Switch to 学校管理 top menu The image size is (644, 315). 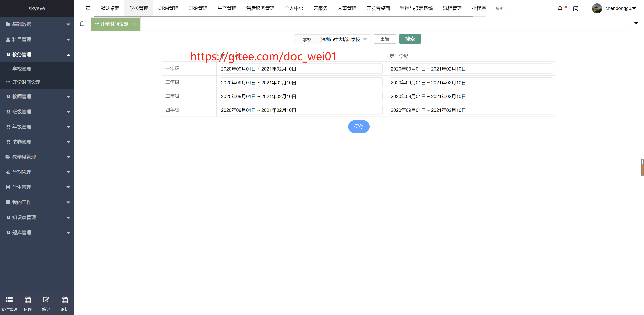pos(139,8)
